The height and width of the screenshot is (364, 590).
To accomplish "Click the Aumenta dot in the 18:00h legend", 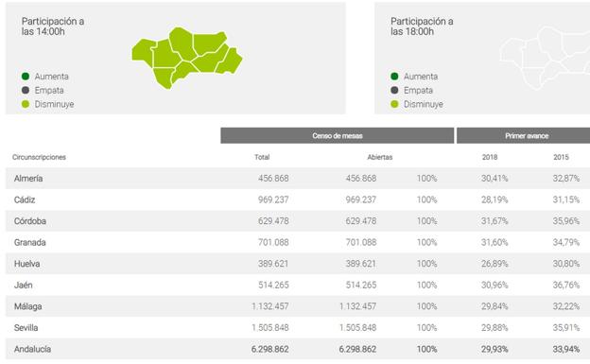I will click(394, 77).
